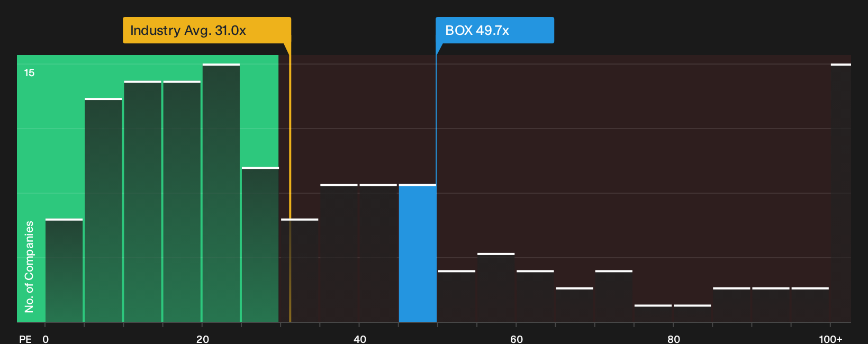Image resolution: width=868 pixels, height=344 pixels.
Task: Click the y-axis value 15
Action: pyautogui.click(x=29, y=73)
